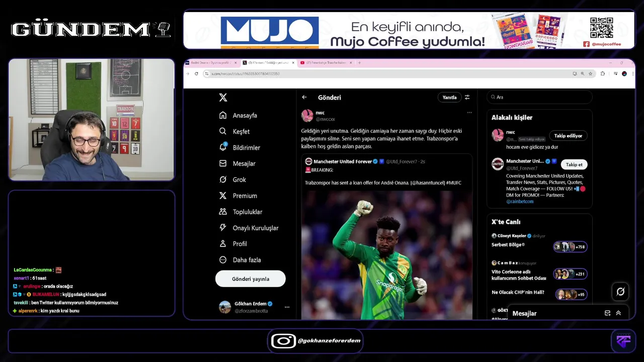Join Serbest Bölge live space

click(x=508, y=245)
